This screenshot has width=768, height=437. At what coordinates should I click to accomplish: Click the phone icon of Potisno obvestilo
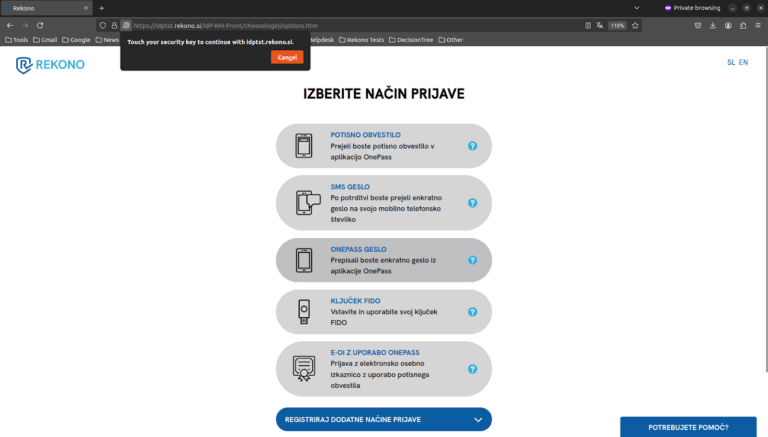point(304,146)
